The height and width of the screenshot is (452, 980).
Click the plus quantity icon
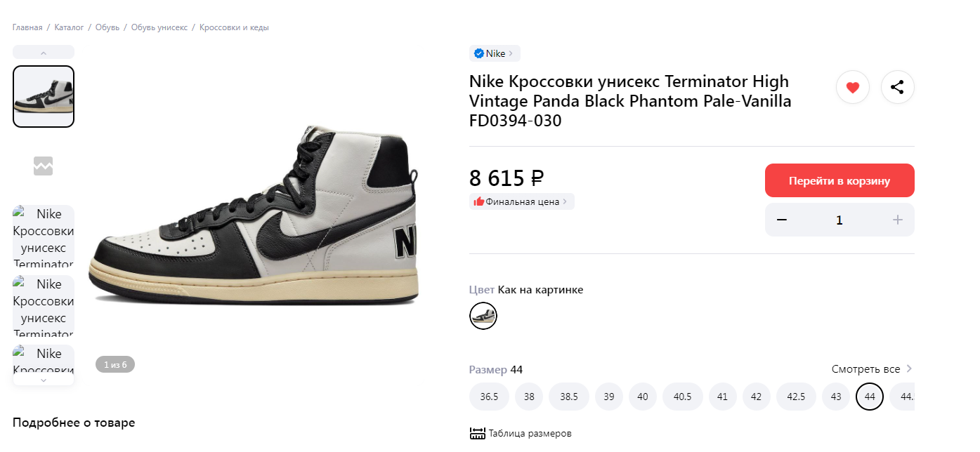tap(897, 220)
